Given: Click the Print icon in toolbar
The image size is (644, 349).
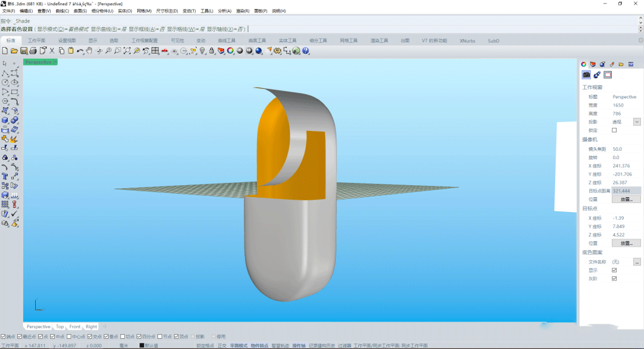Looking at the screenshot, I should click(33, 51).
